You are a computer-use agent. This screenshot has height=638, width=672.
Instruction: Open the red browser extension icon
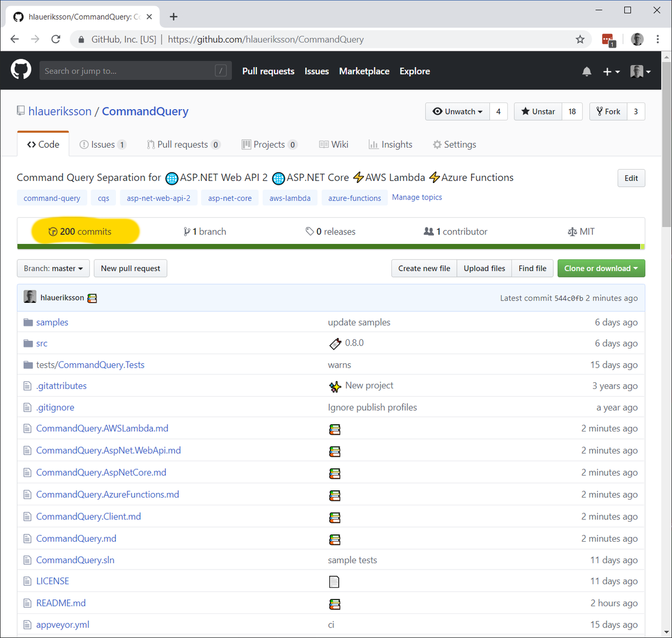point(608,40)
